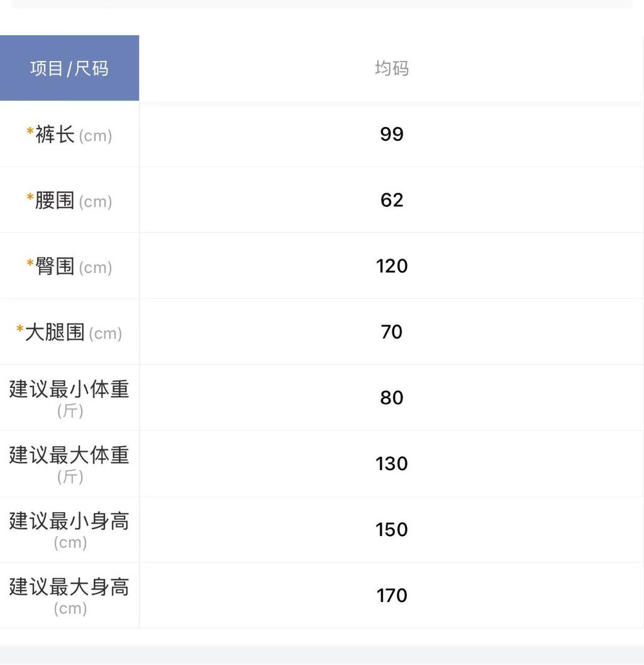Click the orange asterisk beside 大腿围
The height and width of the screenshot is (665, 644).
20,329
